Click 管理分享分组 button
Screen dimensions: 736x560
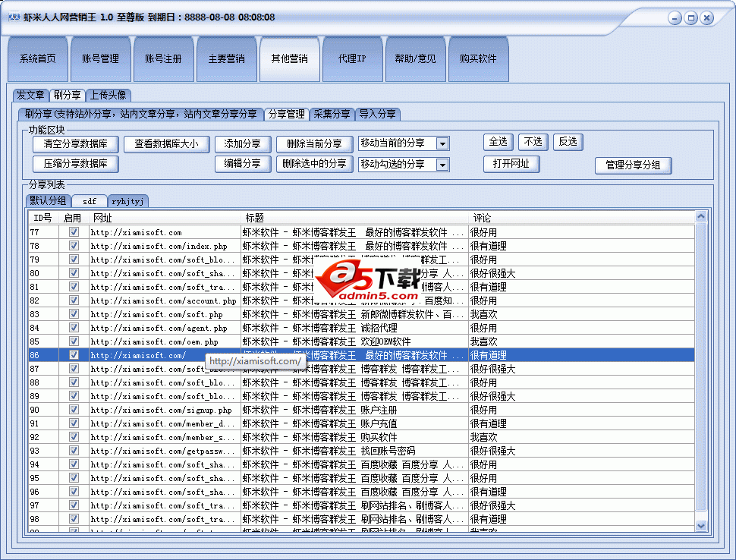coord(634,165)
